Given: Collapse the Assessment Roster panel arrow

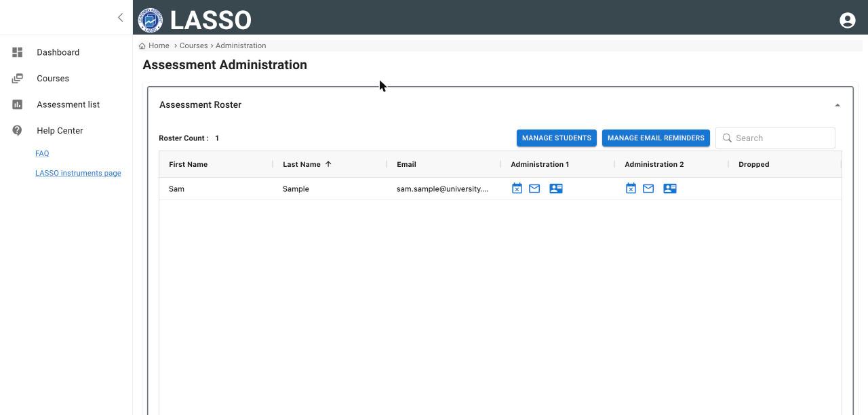Looking at the screenshot, I should coord(837,105).
